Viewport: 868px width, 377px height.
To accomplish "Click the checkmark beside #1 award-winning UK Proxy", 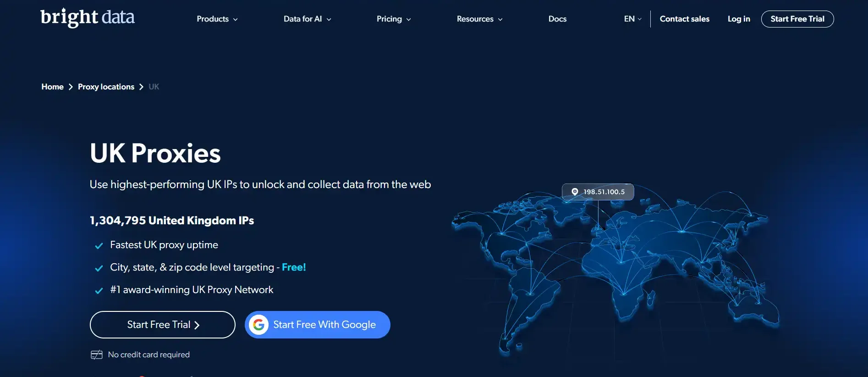I will click(x=99, y=291).
